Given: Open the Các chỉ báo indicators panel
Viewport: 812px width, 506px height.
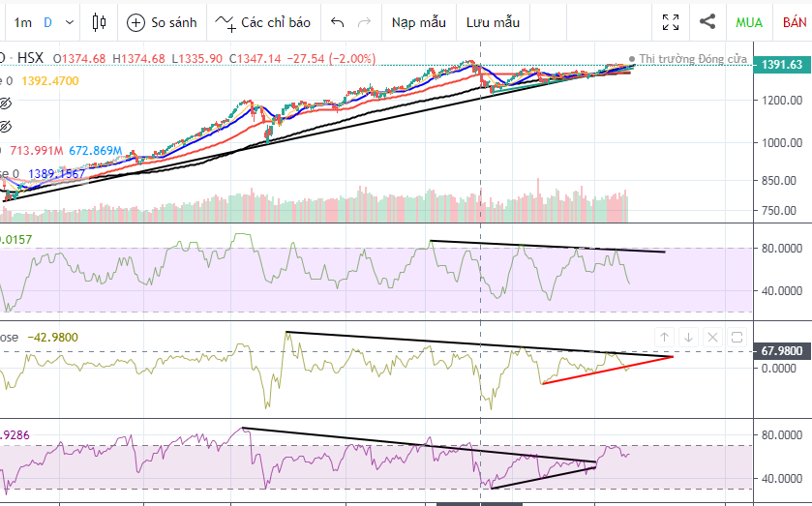Looking at the screenshot, I should click(x=262, y=21).
